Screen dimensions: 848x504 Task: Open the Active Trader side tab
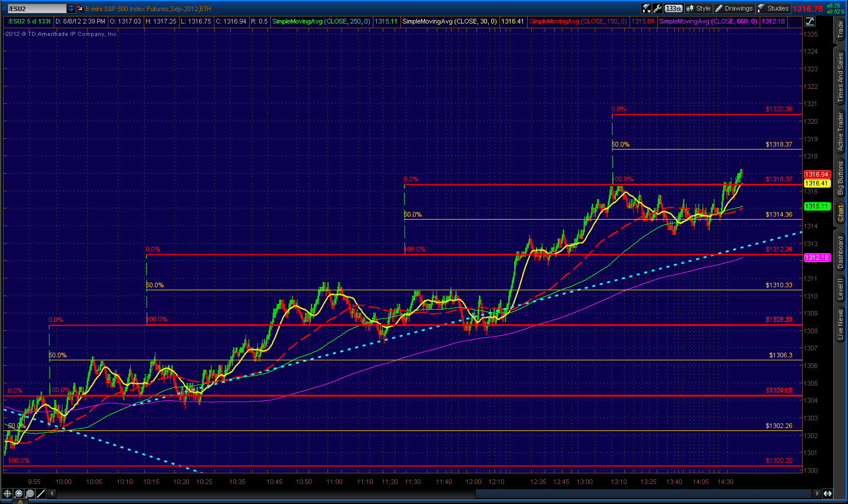click(840, 131)
